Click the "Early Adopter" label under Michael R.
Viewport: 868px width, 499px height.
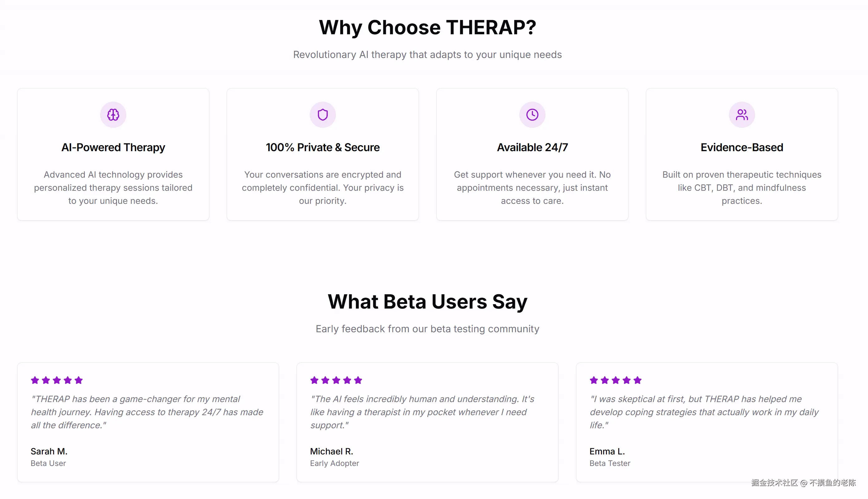point(334,463)
